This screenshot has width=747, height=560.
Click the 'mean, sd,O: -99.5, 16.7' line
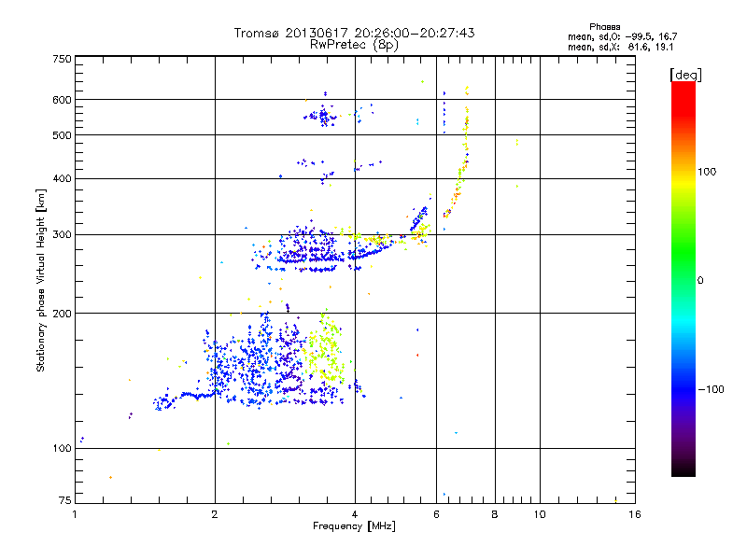coord(622,36)
